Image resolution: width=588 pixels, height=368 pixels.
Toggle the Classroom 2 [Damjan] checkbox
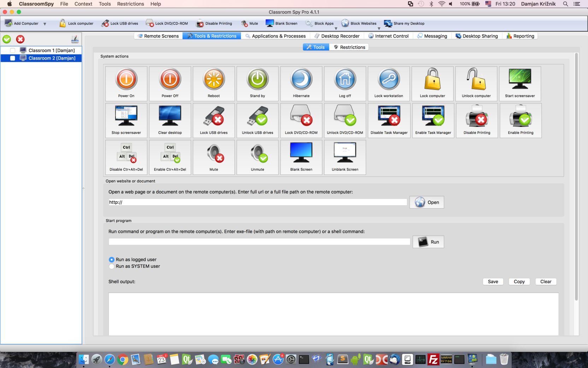[13, 58]
